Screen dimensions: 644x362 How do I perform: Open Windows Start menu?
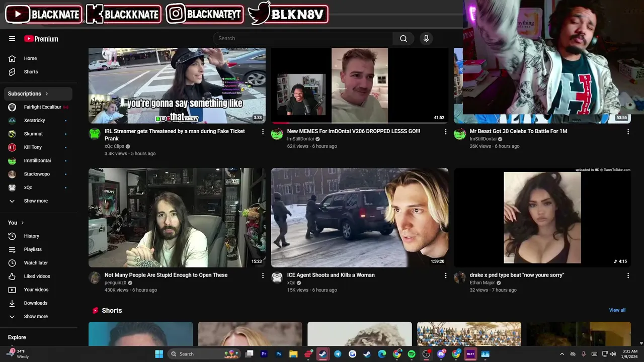click(159, 354)
